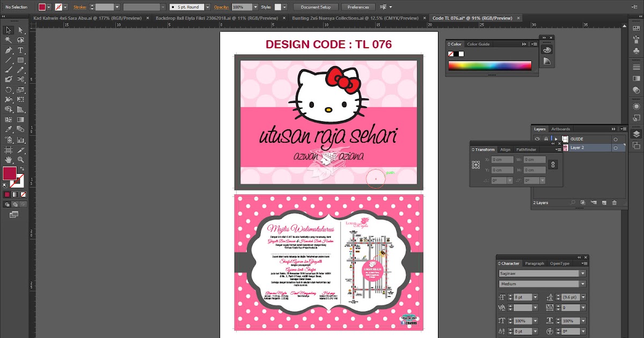Switch to Kad Kahwin 4x6 Sara Abu.ai tab
The width and height of the screenshot is (644, 338).
[88, 18]
